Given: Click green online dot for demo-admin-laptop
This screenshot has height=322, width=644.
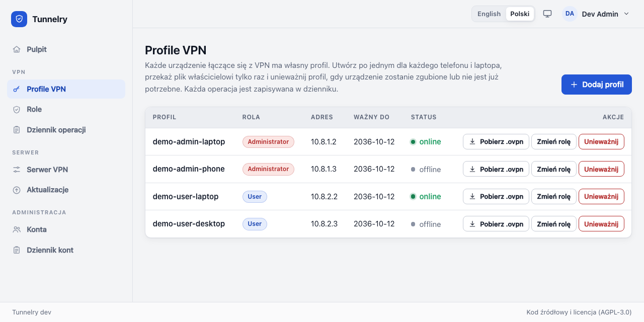Looking at the screenshot, I should coord(413,142).
